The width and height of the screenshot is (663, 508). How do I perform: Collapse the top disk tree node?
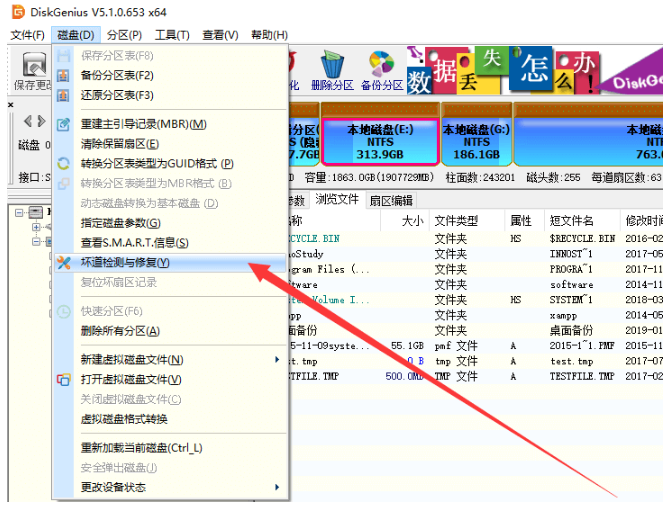pyautogui.click(x=23, y=212)
